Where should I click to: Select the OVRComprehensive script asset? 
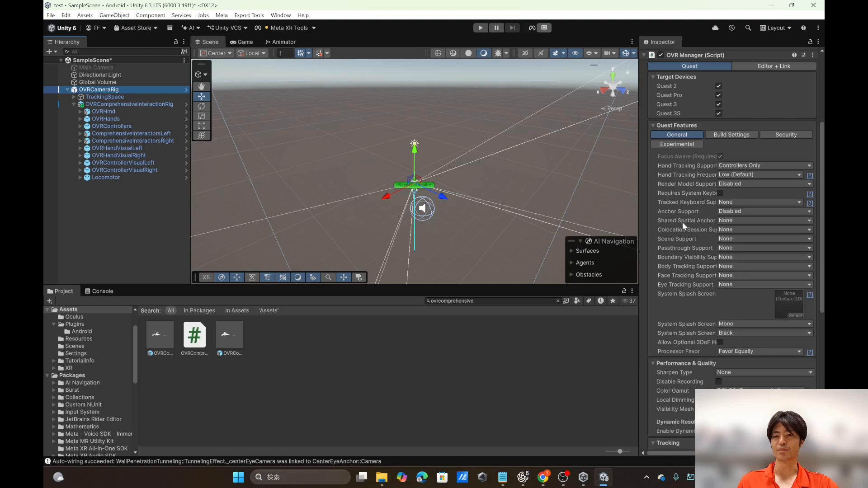pos(194,338)
